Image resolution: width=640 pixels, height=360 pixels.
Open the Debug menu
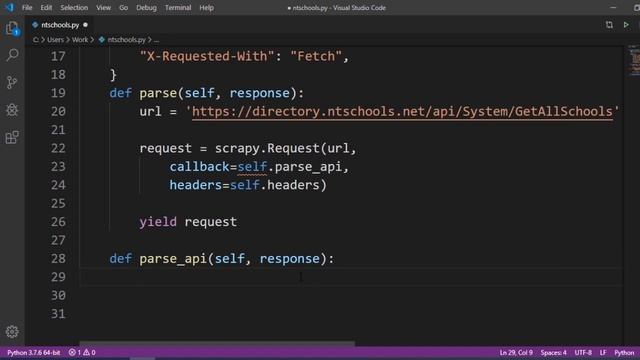(x=146, y=8)
